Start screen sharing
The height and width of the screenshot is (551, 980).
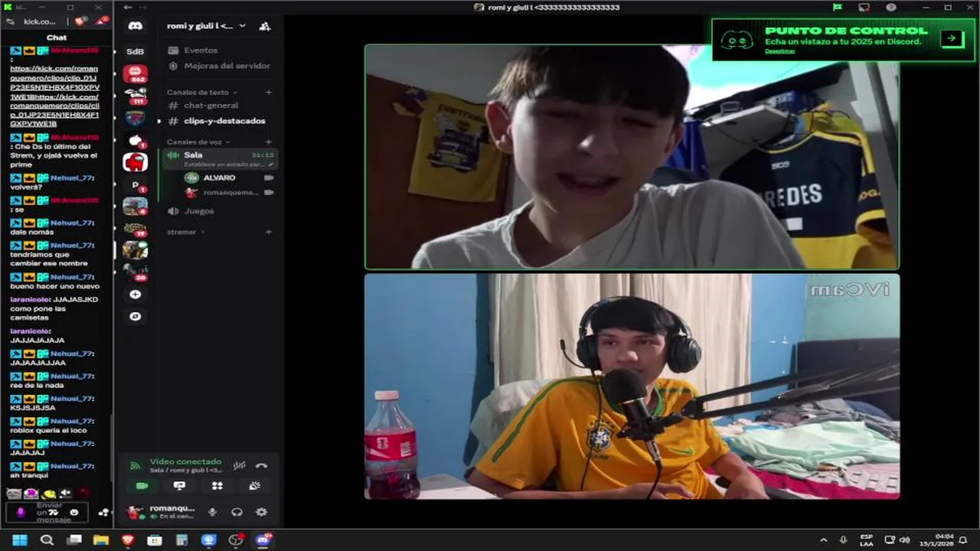point(179,486)
